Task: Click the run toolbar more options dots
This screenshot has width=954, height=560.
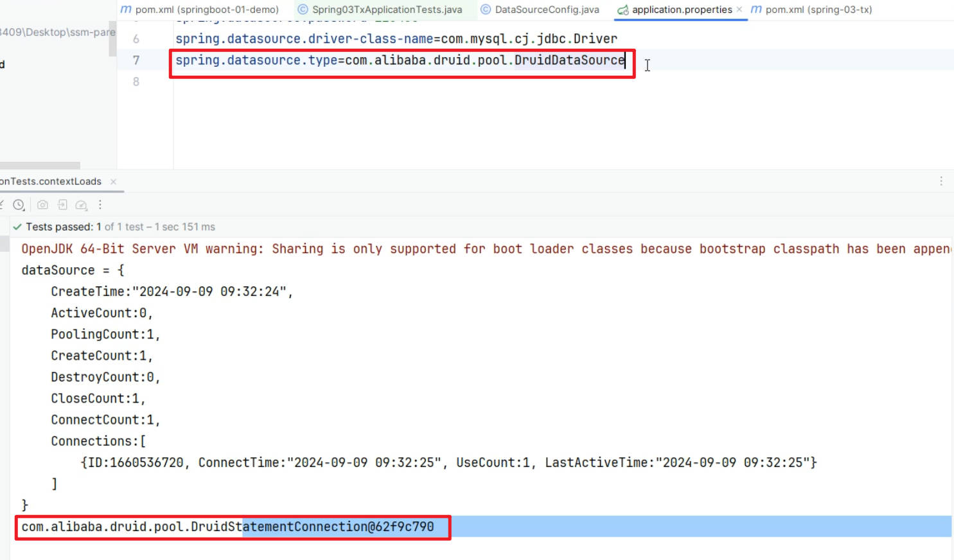Action: coord(100,205)
